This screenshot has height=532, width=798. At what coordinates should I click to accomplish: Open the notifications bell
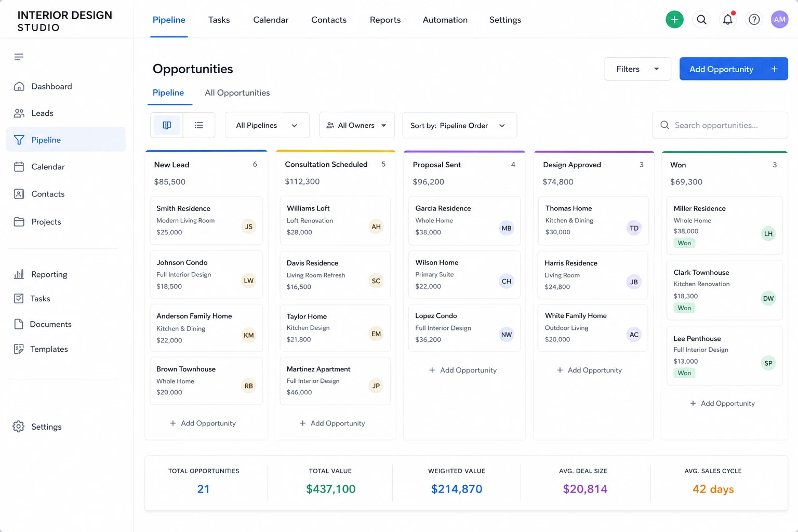point(728,20)
